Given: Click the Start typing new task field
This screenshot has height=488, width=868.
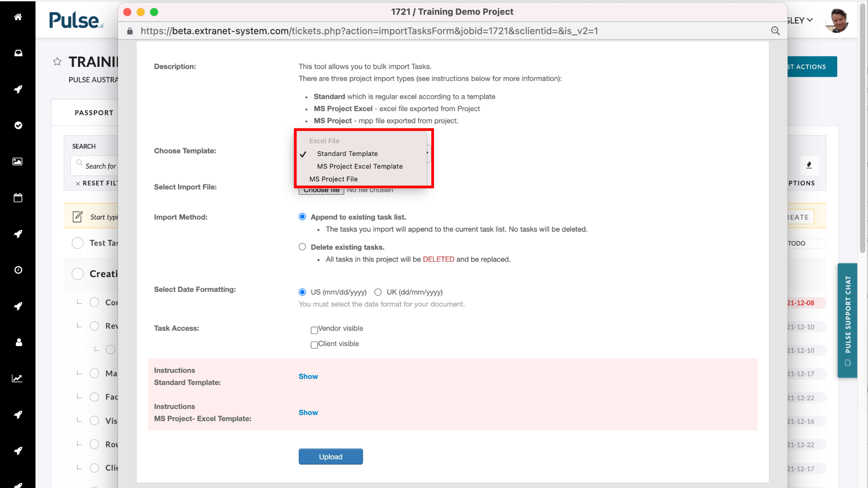Looking at the screenshot, I should (104, 217).
